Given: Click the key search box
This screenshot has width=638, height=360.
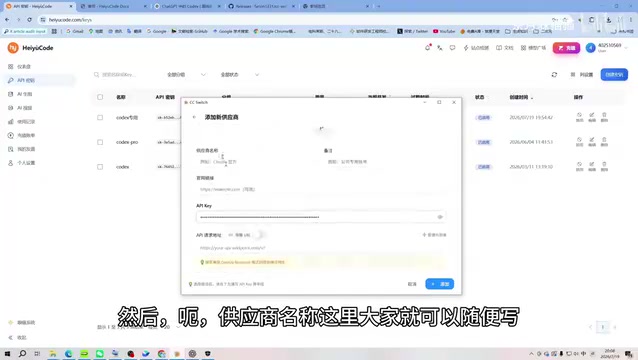Looking at the screenshot, I should click(x=126, y=74).
